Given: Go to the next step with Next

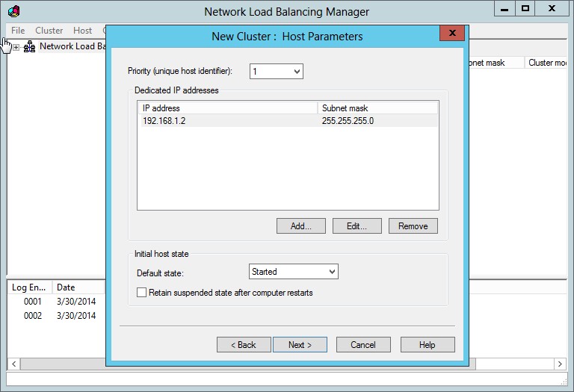Looking at the screenshot, I should [300, 345].
